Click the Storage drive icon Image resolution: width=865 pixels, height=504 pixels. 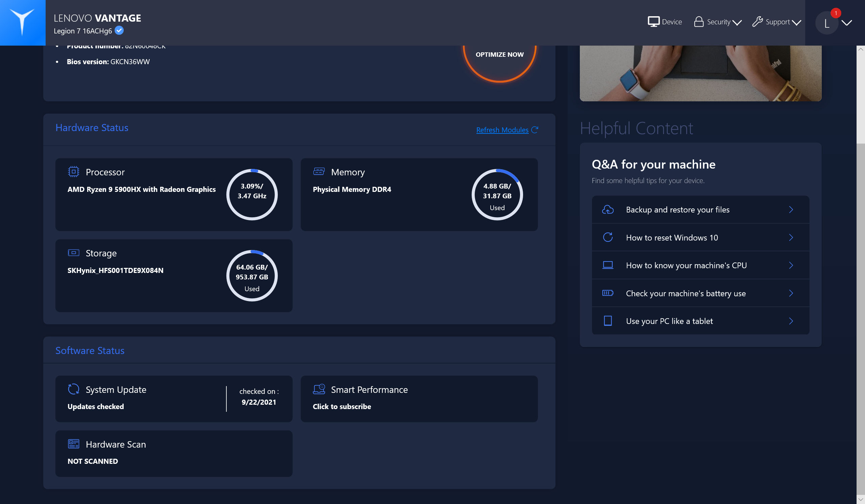coord(73,253)
